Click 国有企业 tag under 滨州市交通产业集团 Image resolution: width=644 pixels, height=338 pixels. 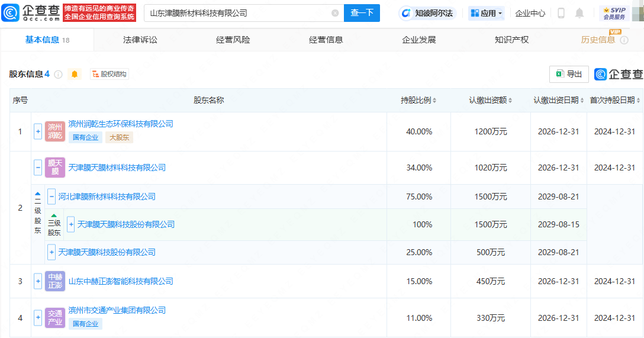(85, 324)
